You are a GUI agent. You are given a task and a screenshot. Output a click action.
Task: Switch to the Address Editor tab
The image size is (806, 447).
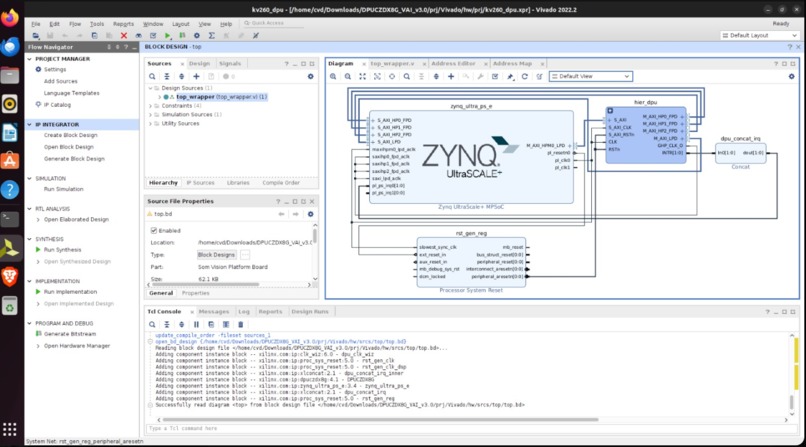[453, 64]
